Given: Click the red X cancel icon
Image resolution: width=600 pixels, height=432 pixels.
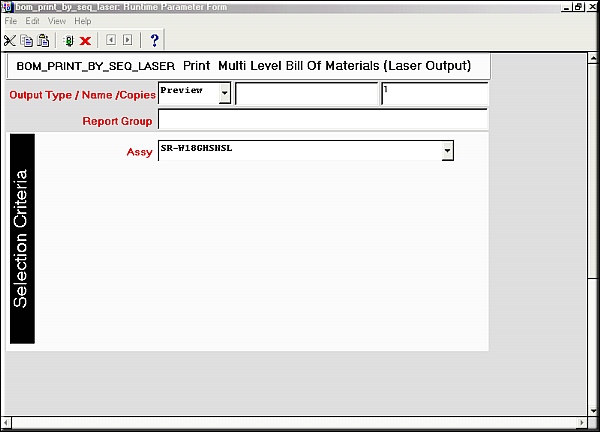Looking at the screenshot, I should coord(85,40).
